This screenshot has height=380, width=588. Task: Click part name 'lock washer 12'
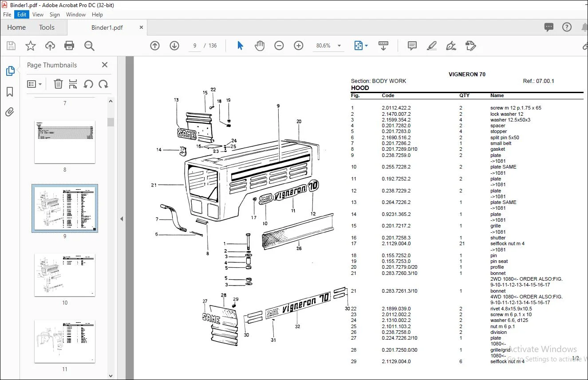[x=507, y=114]
